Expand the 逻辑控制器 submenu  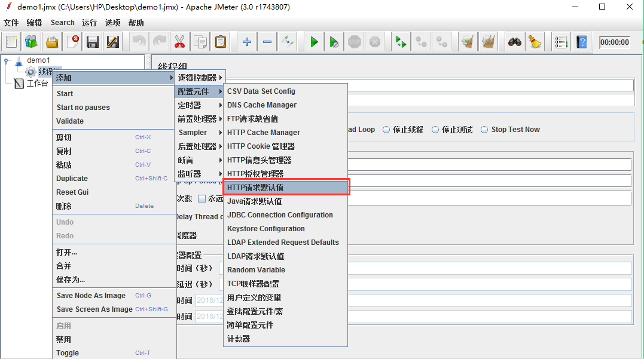click(x=200, y=78)
